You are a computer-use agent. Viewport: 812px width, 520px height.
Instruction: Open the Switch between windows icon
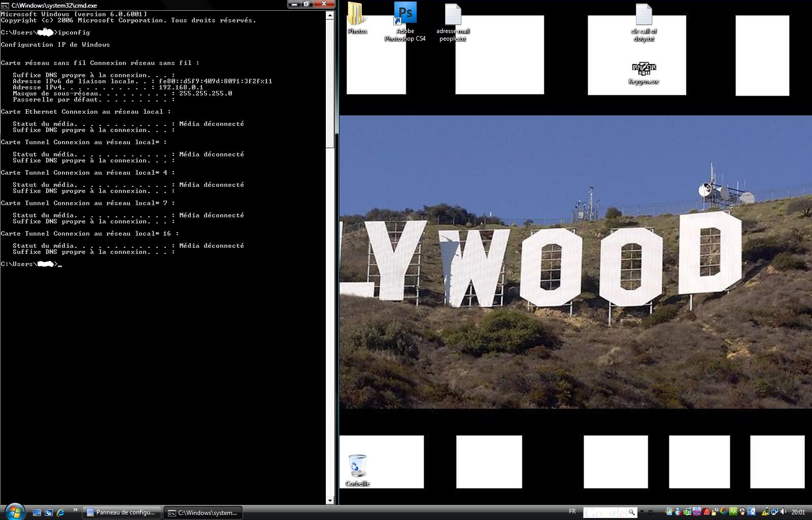pyautogui.click(x=49, y=512)
